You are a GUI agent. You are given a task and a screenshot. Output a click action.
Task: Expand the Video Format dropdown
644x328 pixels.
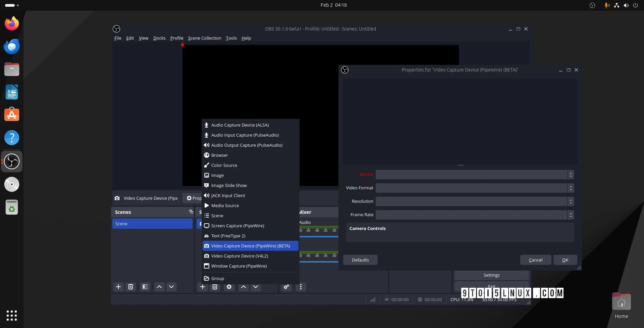coord(475,188)
